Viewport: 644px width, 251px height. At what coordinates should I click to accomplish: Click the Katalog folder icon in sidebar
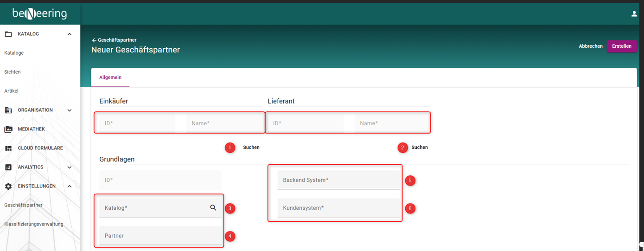point(8,34)
